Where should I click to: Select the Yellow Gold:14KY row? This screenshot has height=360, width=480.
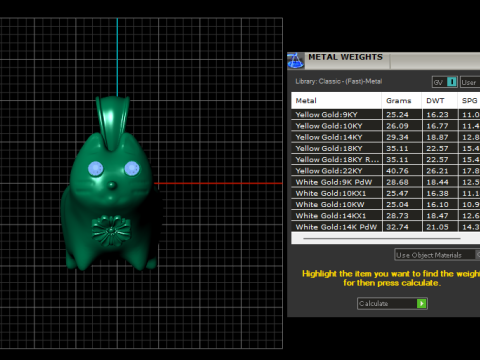tap(386, 137)
